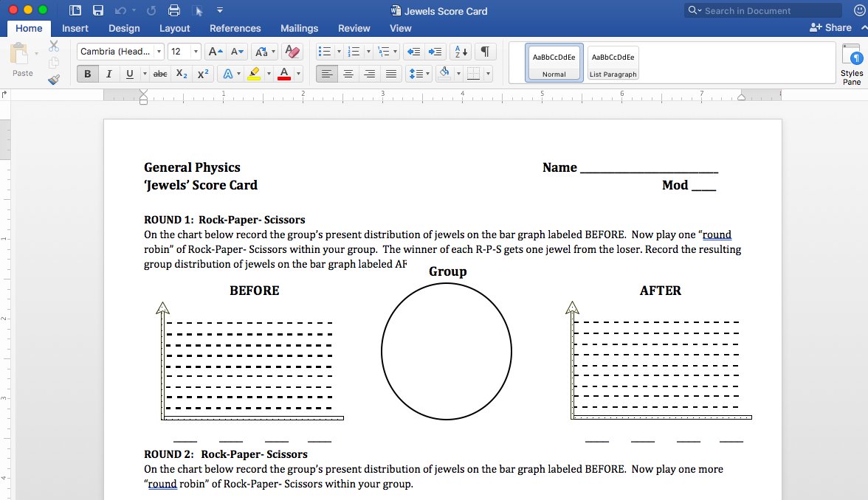Apply Strikethrough formatting
The height and width of the screenshot is (500, 868).
tap(160, 74)
